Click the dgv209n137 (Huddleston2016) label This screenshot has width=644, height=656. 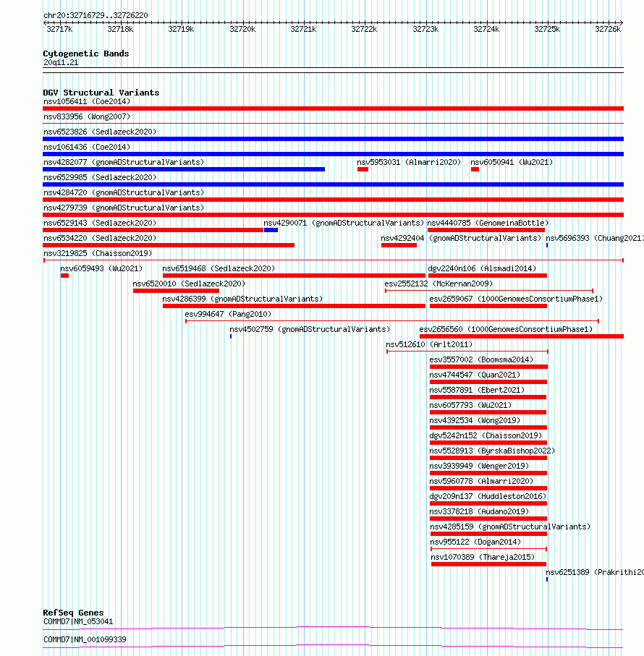tap(488, 497)
